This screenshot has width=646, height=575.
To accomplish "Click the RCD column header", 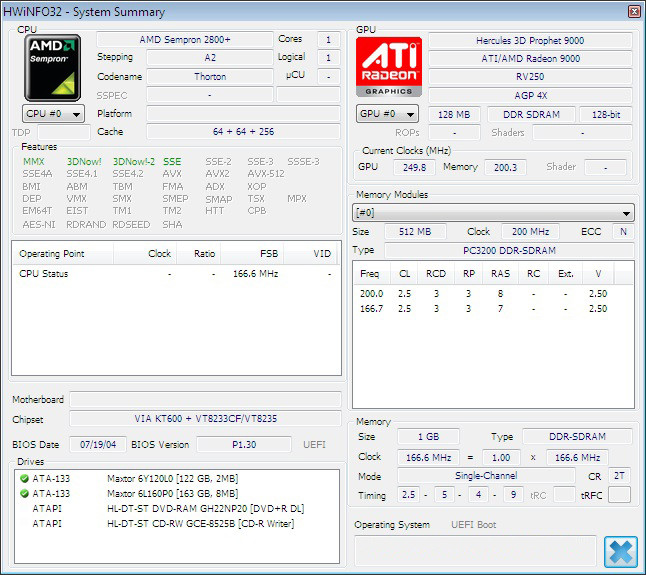I will [436, 273].
